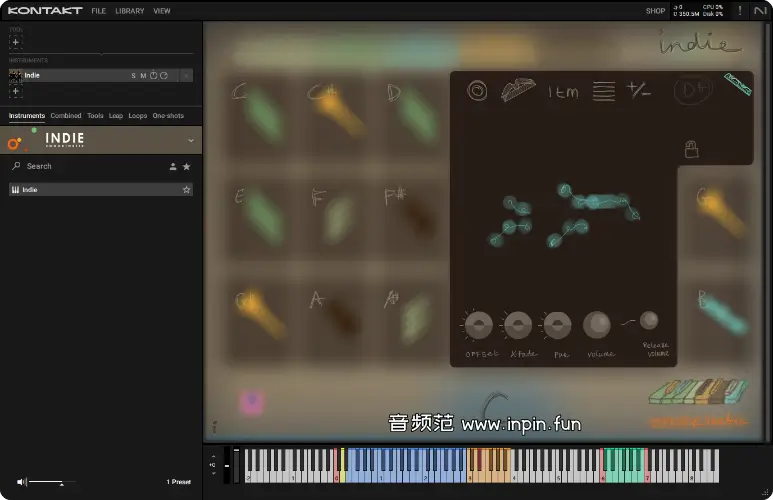
Task: Switch to the Instruments tab
Action: [27, 116]
